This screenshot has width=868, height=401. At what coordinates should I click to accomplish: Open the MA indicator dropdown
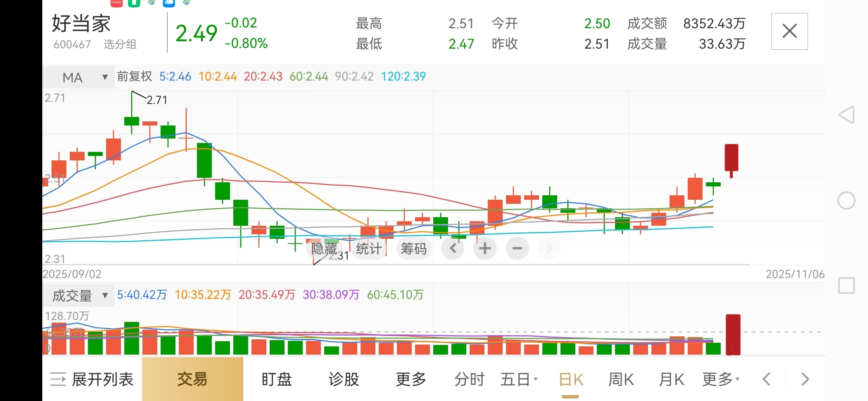coord(79,77)
